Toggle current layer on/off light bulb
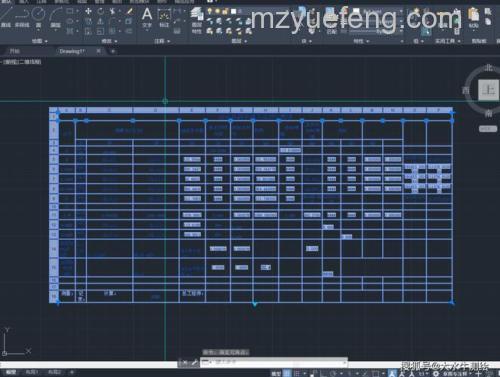The image size is (500, 377). (210, 11)
